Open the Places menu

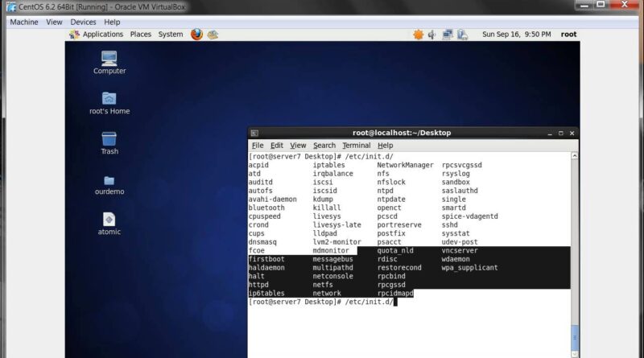click(140, 34)
